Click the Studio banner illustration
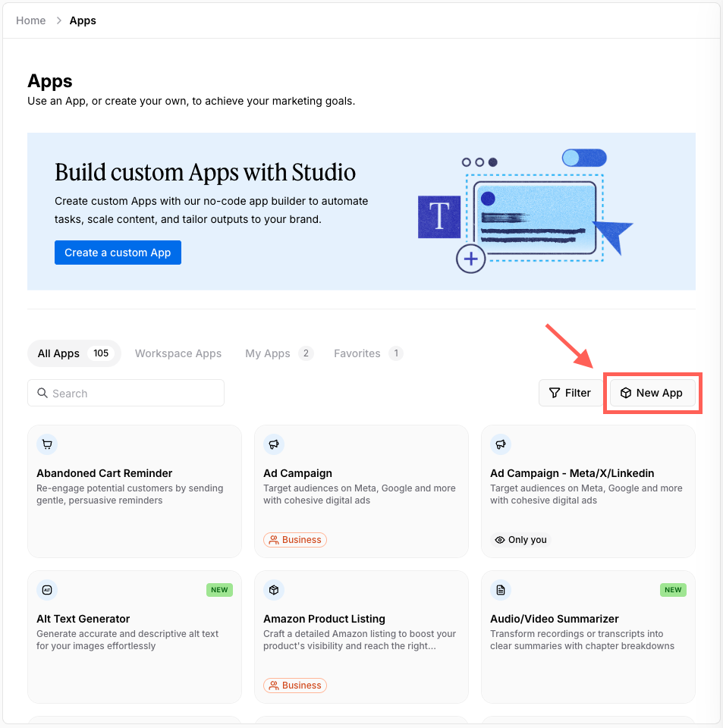 point(525,212)
